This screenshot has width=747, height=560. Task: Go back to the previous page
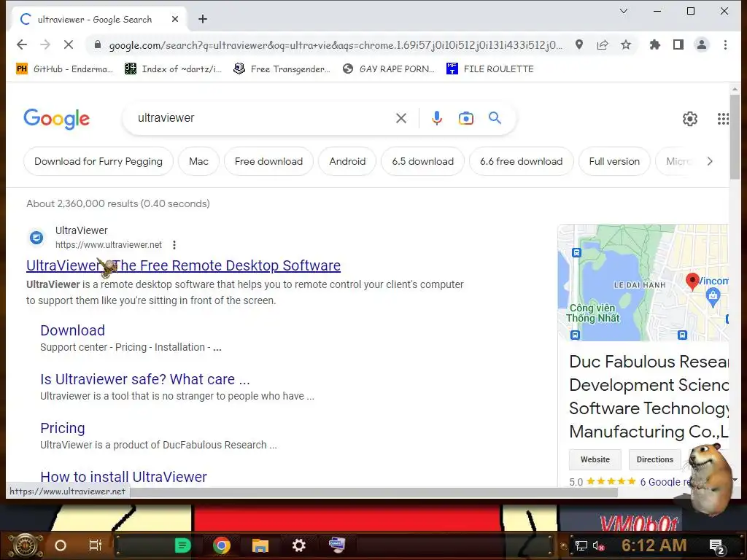[22, 44]
